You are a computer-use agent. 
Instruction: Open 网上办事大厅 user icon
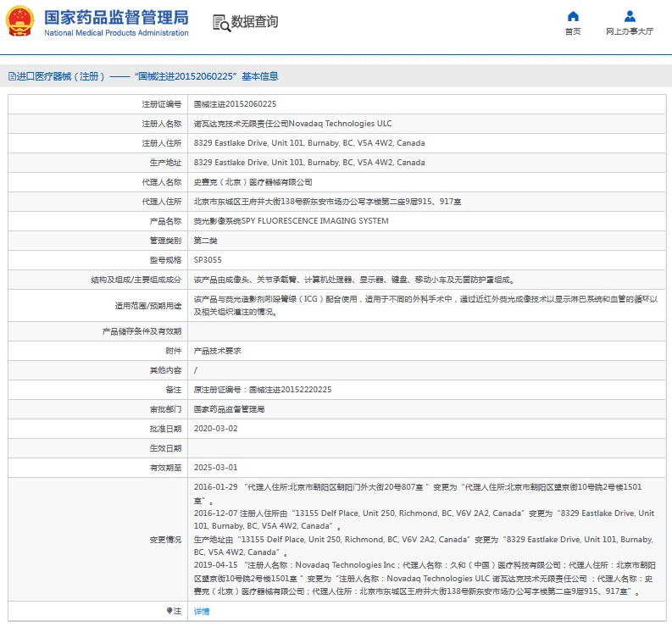(x=630, y=16)
